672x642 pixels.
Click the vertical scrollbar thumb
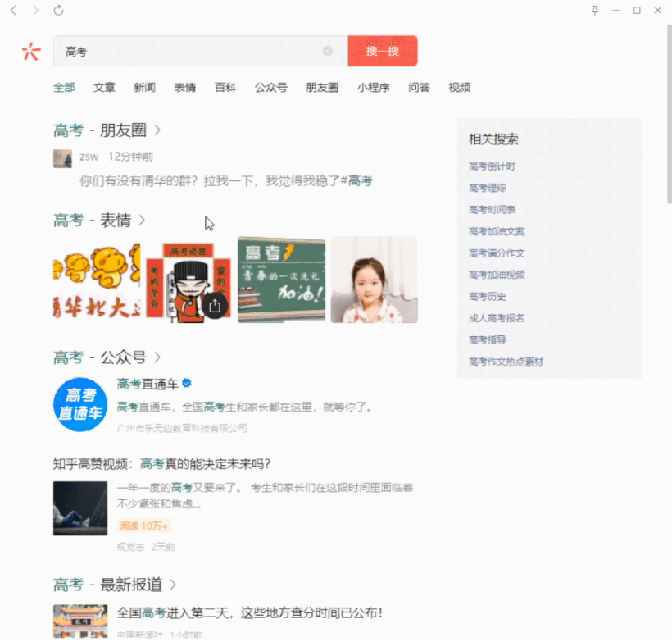click(x=670, y=114)
